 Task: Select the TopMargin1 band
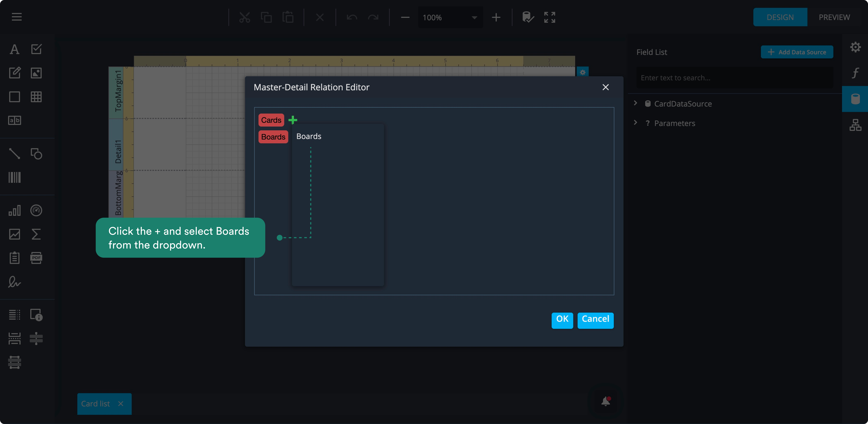coord(116,92)
